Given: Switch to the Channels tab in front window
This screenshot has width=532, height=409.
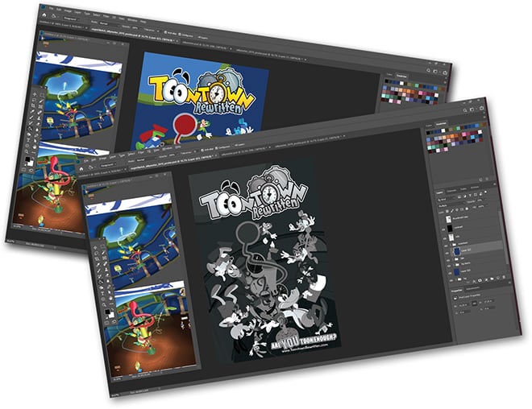Looking at the screenshot, I should point(452,191).
